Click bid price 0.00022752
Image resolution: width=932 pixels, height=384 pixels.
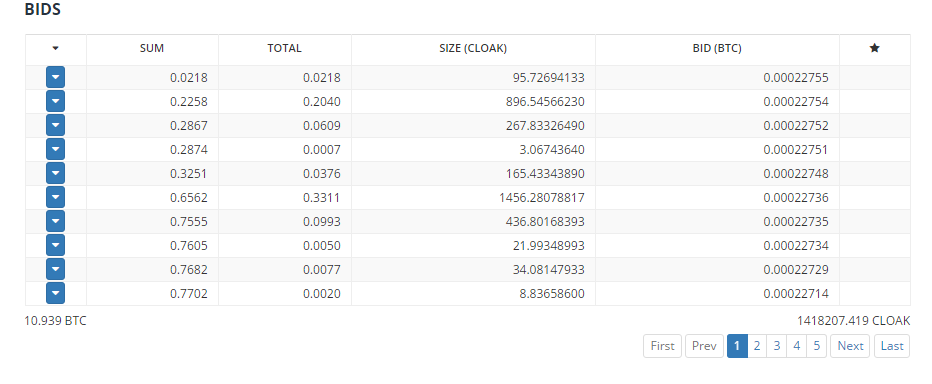[x=796, y=126]
